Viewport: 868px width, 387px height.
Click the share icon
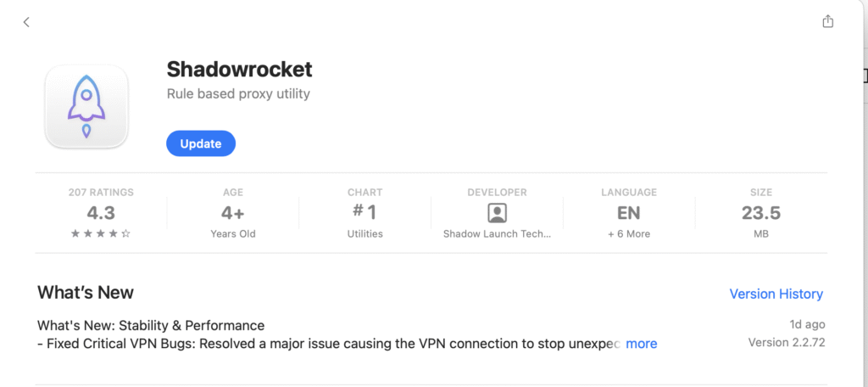(828, 22)
